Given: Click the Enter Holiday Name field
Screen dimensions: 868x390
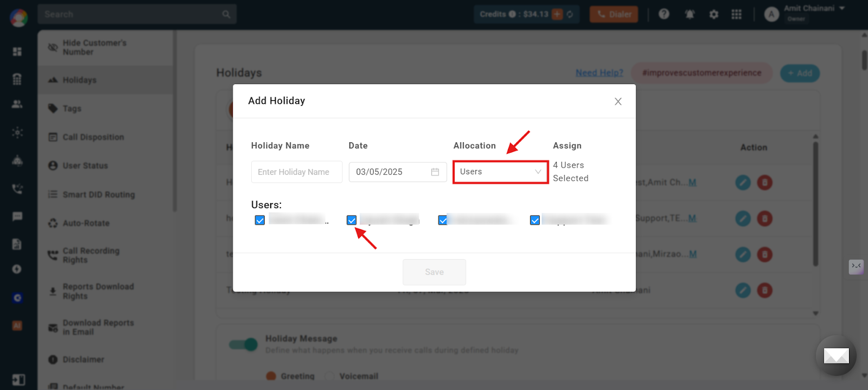Looking at the screenshot, I should coord(297,172).
